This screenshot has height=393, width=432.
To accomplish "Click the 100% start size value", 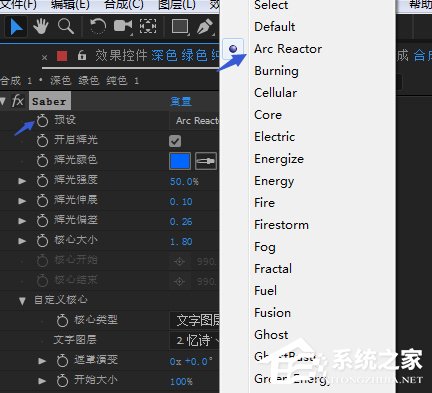I will pyautogui.click(x=181, y=382).
